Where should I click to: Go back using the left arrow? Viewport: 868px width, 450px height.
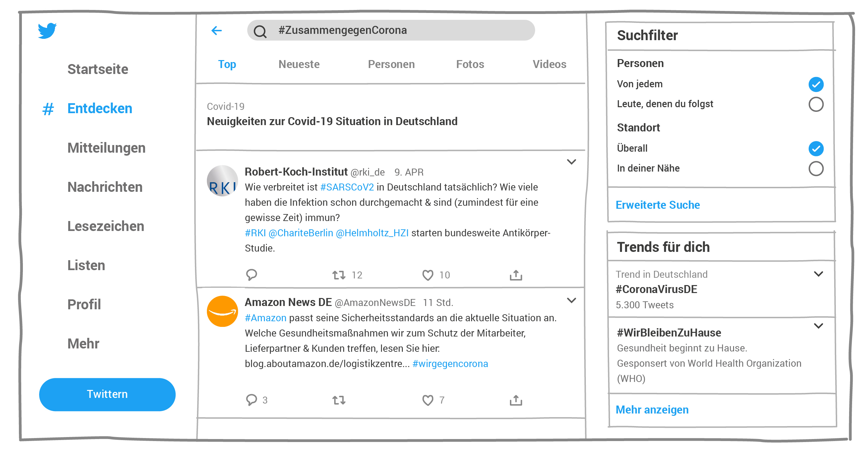click(x=216, y=31)
